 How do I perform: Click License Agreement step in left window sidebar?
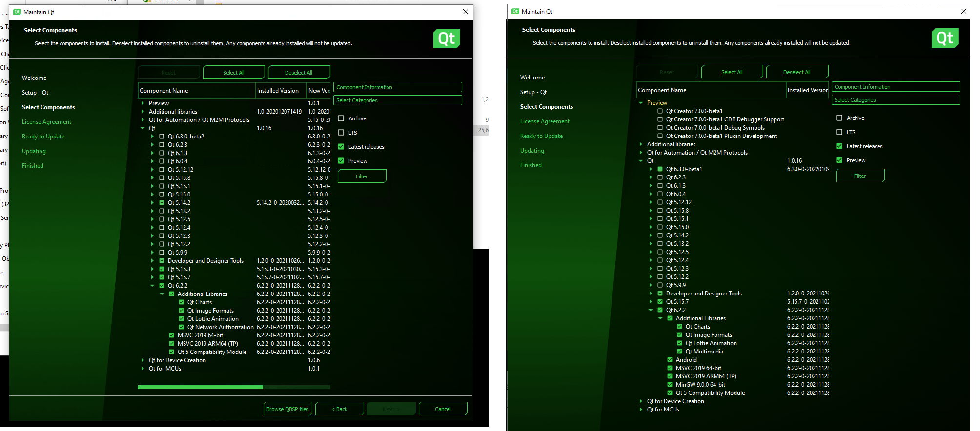(46, 122)
